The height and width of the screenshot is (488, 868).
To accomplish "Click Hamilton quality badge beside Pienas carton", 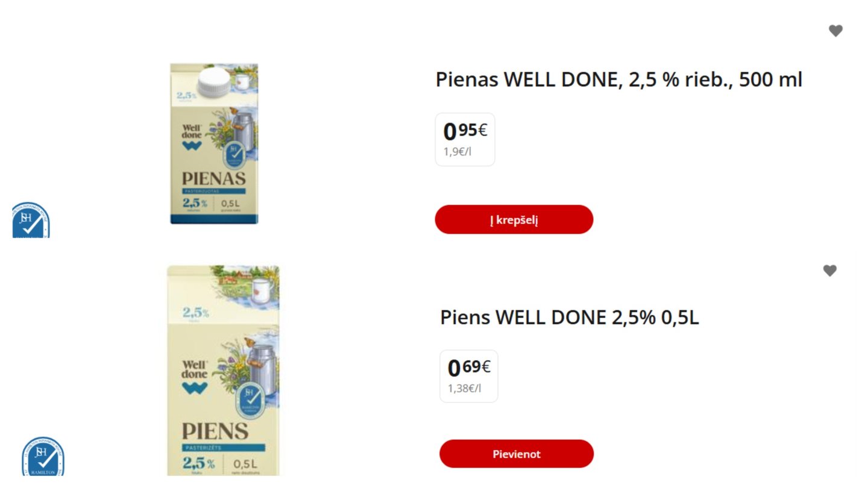I will click(x=31, y=221).
